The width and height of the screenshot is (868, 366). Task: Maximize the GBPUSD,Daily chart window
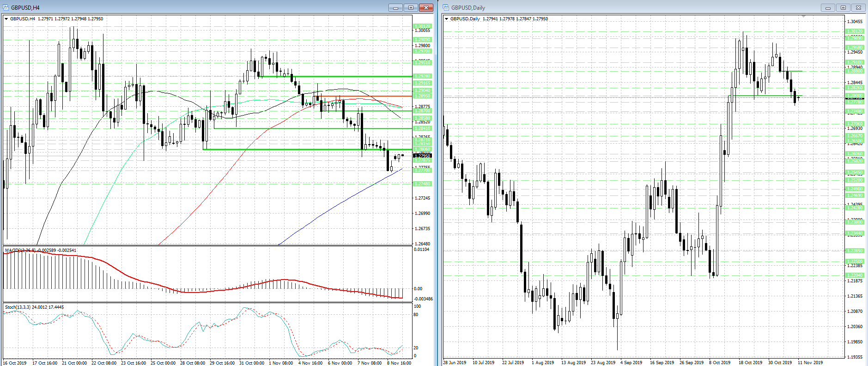pos(843,7)
